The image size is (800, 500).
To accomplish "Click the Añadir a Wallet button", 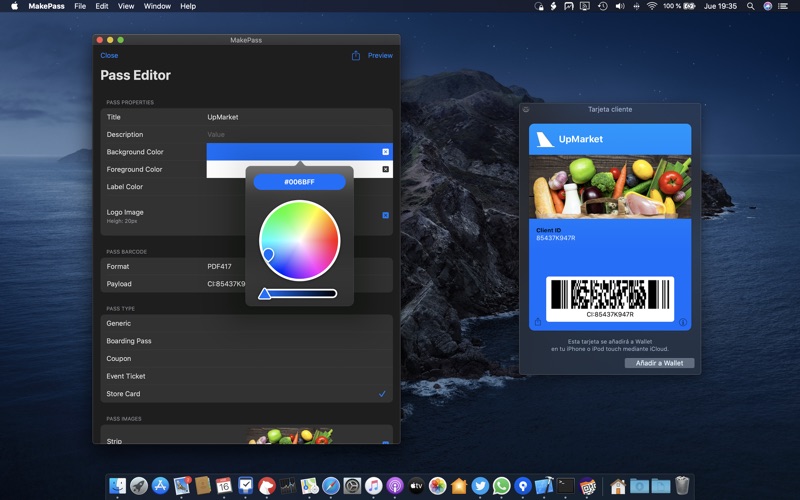I will [659, 363].
